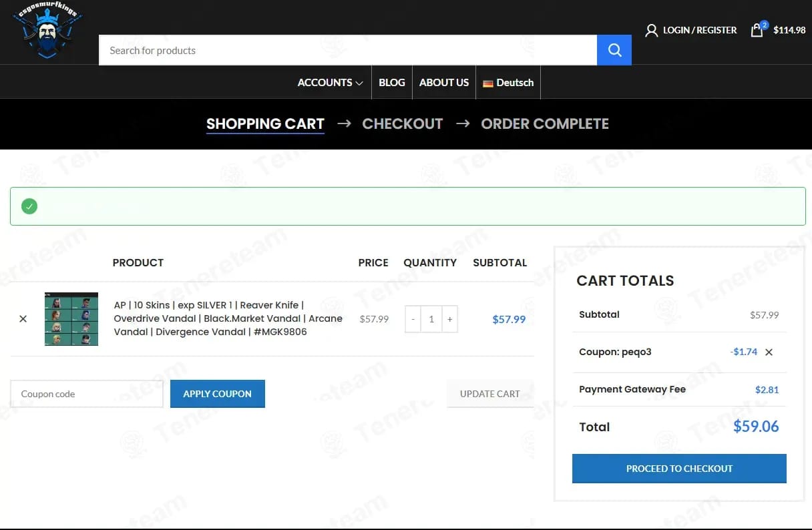The width and height of the screenshot is (812, 530).
Task: Remove the product with X icon
Action: (x=23, y=319)
